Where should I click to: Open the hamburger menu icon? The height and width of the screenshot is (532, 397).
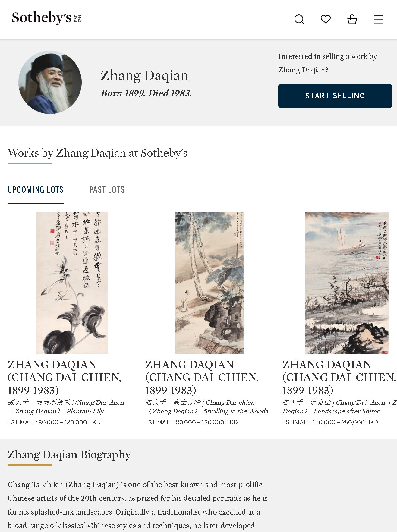coord(378,20)
